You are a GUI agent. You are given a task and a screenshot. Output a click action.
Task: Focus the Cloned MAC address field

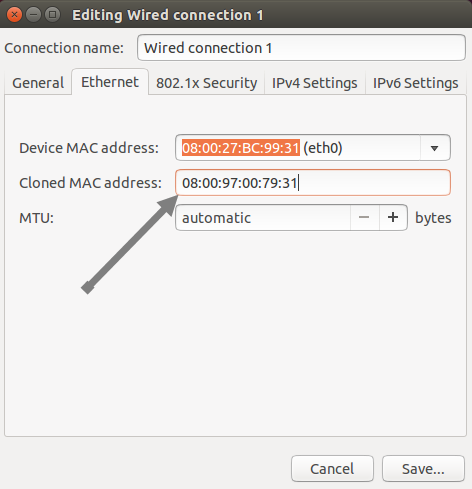(x=313, y=183)
